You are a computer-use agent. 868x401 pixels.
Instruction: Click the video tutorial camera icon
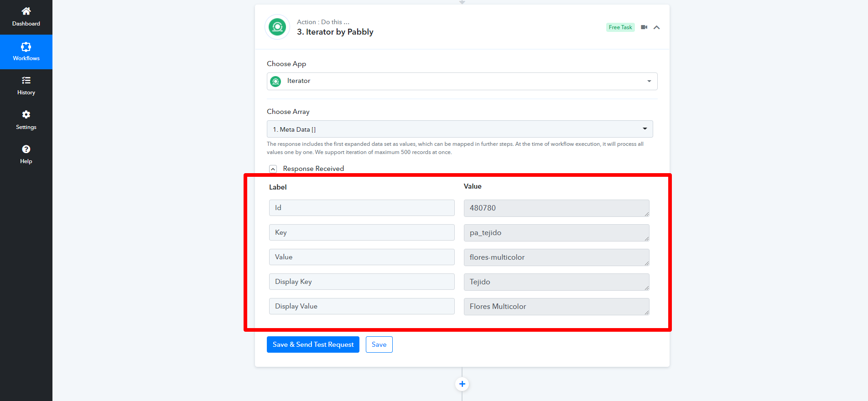644,27
